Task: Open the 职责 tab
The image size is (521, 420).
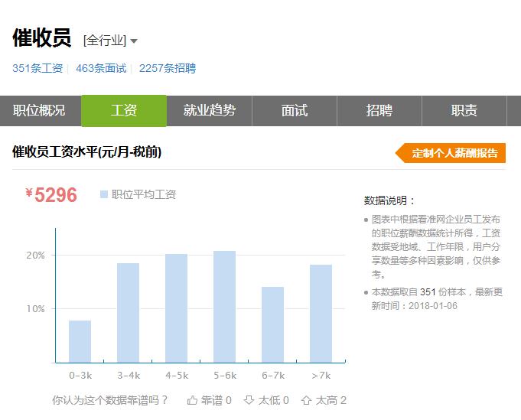Action: (464, 111)
